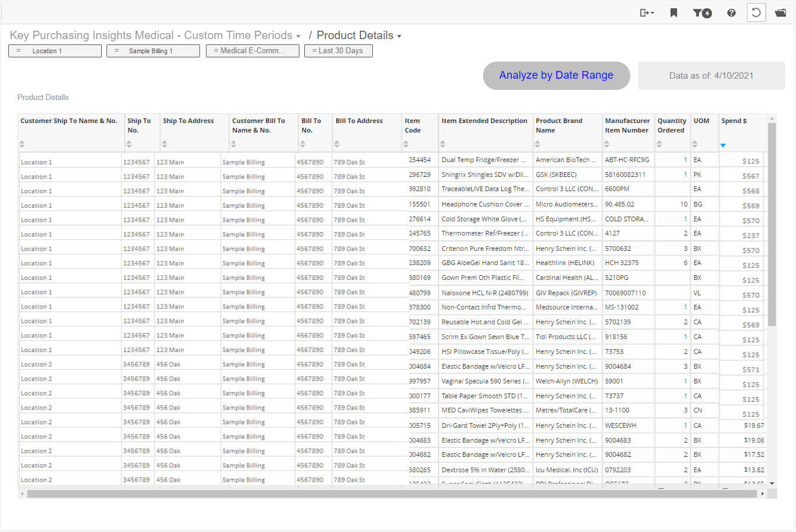Open the Sample Billing 1 filter
The image size is (796, 532).
(153, 51)
